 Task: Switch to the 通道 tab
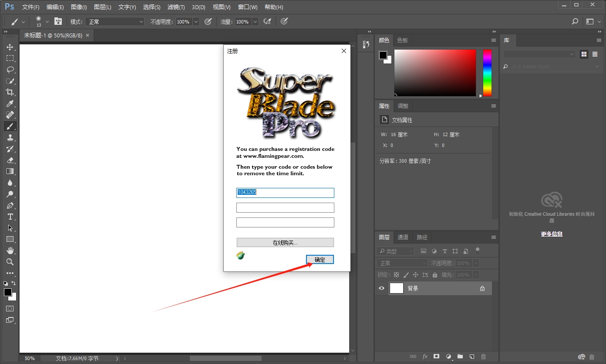[403, 237]
